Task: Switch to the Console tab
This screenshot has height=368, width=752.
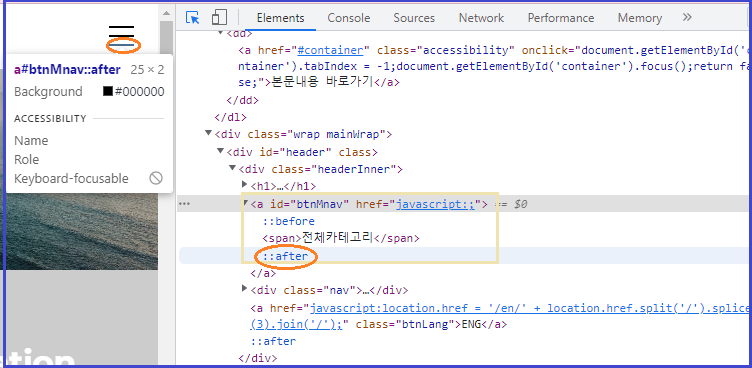Action: pos(349,18)
